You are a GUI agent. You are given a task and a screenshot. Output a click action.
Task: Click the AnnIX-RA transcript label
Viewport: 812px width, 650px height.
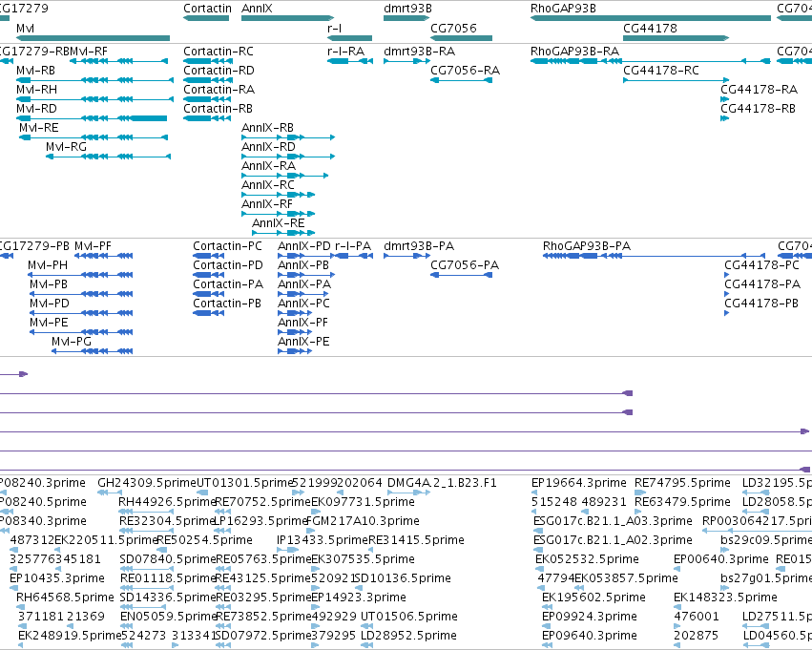(269, 166)
